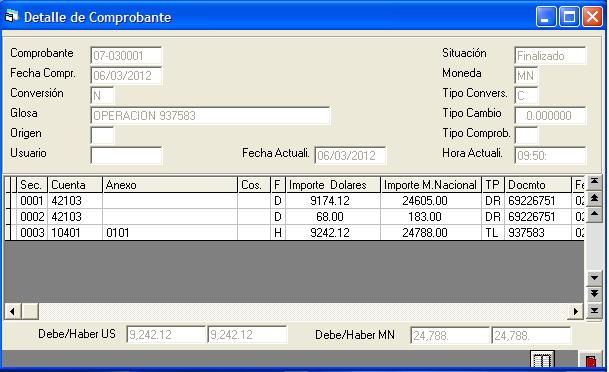Jump to last record with bottom scroll arrow
Image resolution: width=609 pixels, height=372 pixels.
click(x=594, y=310)
